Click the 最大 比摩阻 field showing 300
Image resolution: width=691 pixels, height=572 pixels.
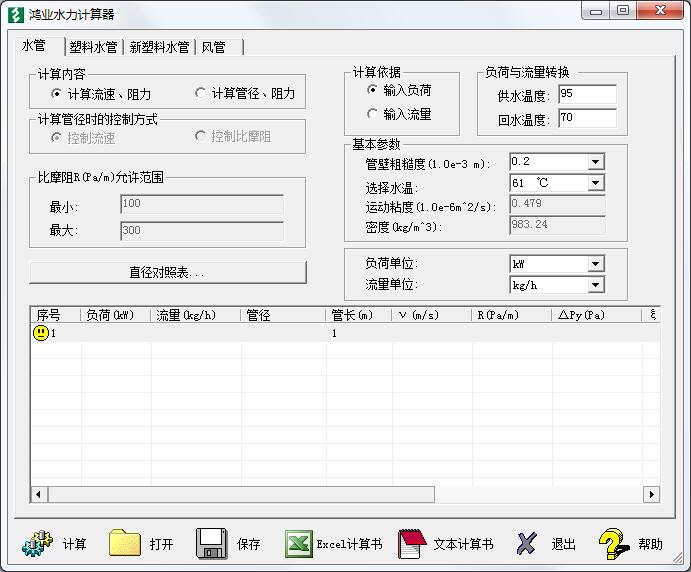click(x=202, y=230)
